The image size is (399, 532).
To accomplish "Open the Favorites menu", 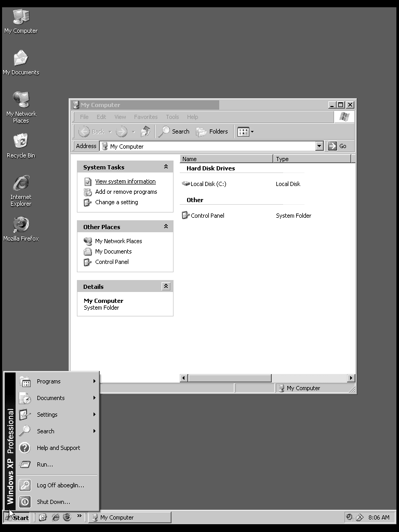I will click(x=145, y=117).
